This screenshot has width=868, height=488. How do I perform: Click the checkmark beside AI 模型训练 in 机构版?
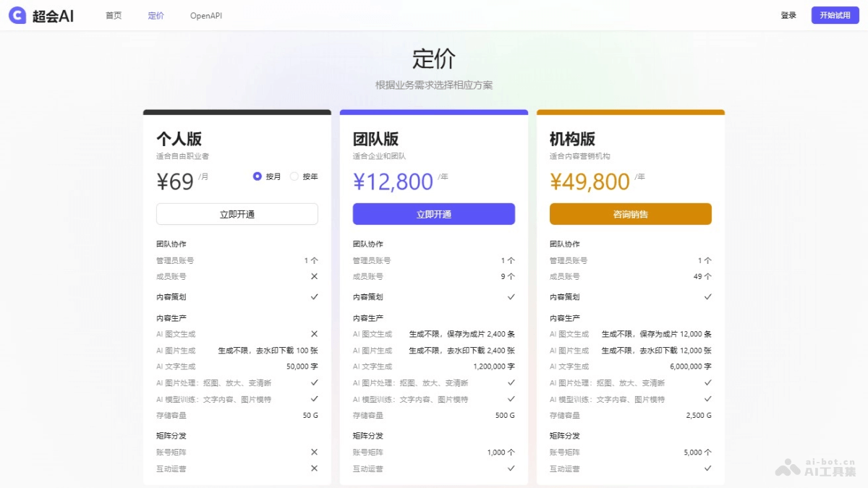pos(707,399)
